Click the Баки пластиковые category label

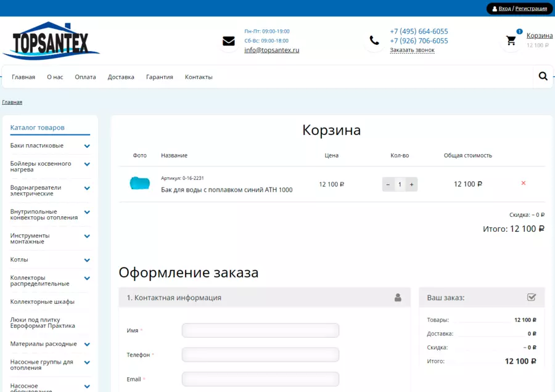click(x=37, y=145)
